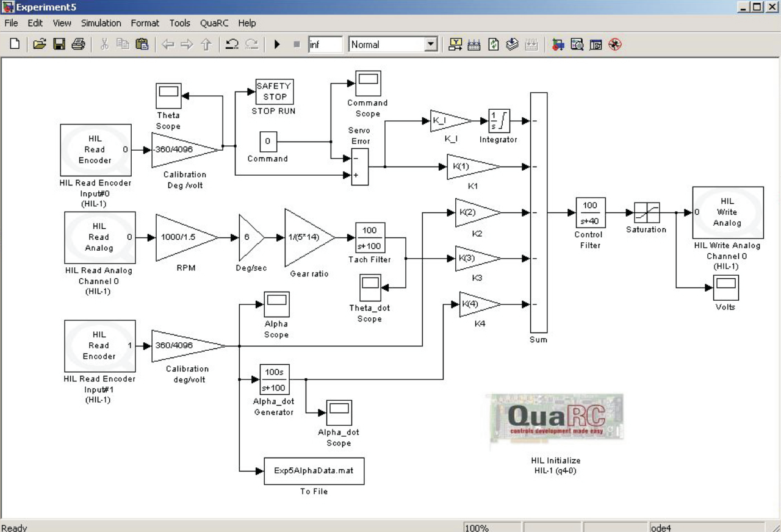Open the simulation mode dropdown showing Normal

point(431,44)
